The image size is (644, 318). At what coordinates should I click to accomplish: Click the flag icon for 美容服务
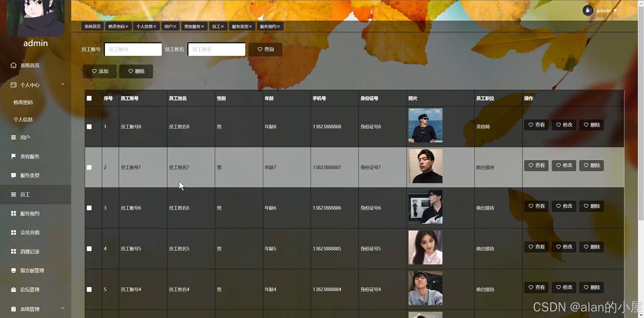(14, 156)
